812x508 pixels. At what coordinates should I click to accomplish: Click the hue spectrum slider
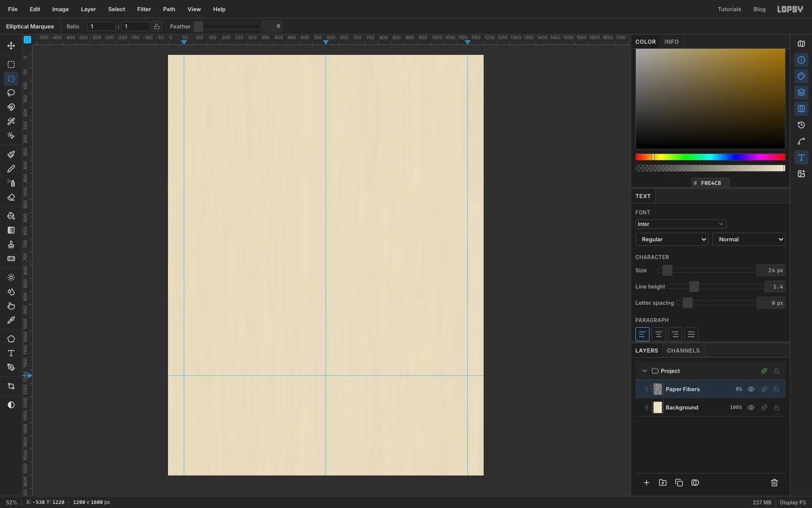[x=710, y=157]
